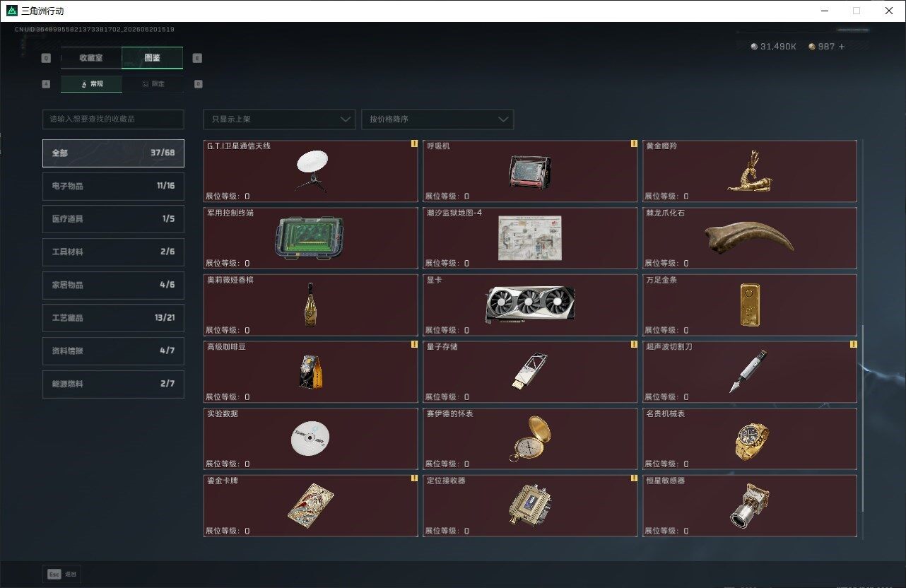
Task: Select the 恒星敏感器 star sensor icon
Action: tap(749, 506)
